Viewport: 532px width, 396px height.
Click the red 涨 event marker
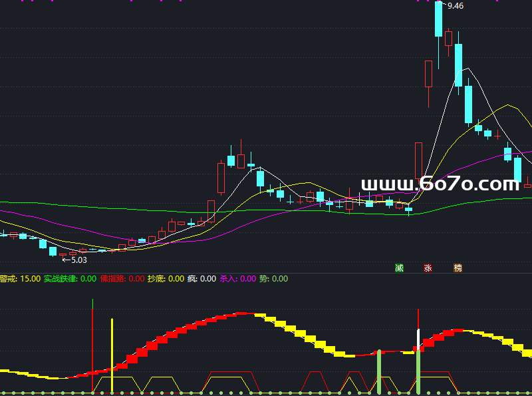(428, 268)
